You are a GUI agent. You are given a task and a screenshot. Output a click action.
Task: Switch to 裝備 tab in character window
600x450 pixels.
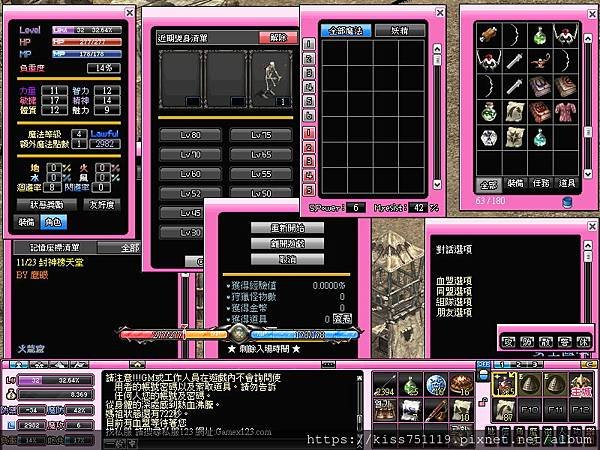point(26,222)
